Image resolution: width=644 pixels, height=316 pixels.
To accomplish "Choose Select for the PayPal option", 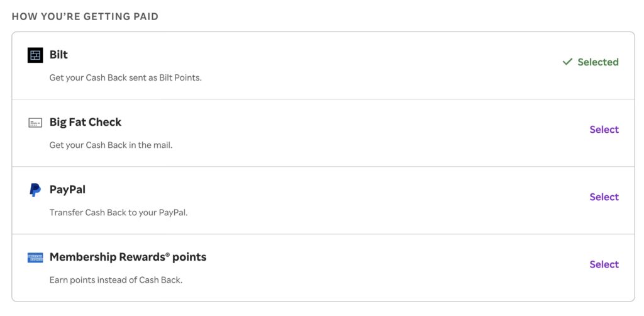I will tap(604, 197).
